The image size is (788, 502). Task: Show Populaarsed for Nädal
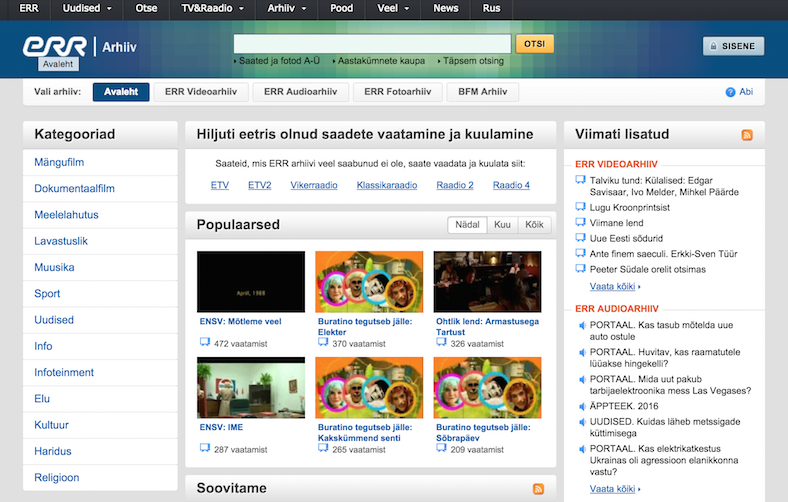(x=467, y=225)
